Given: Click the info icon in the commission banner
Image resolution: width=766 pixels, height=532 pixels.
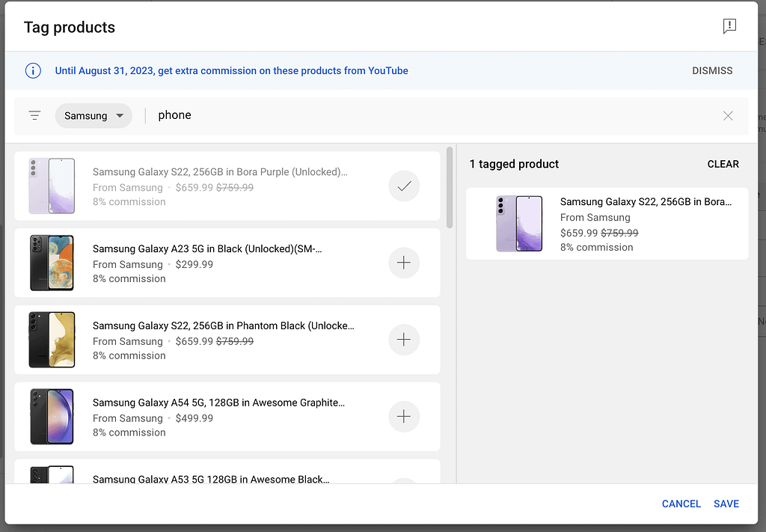Looking at the screenshot, I should pos(33,71).
